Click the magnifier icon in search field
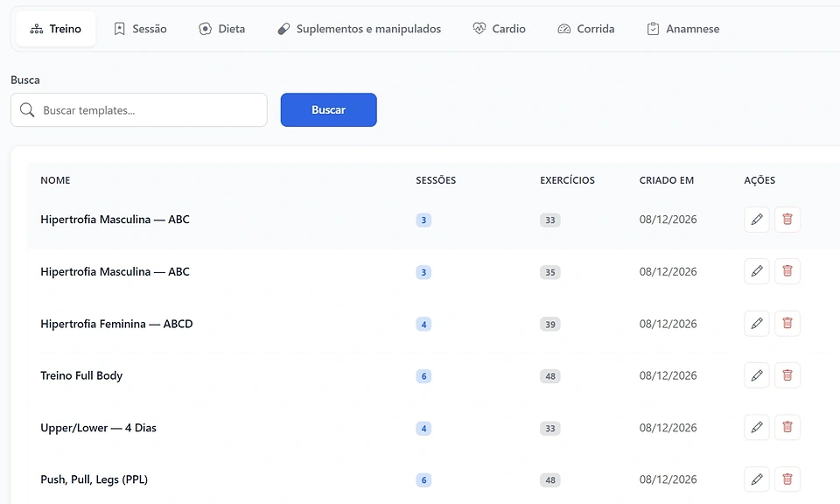The image size is (840, 504). pos(27,110)
